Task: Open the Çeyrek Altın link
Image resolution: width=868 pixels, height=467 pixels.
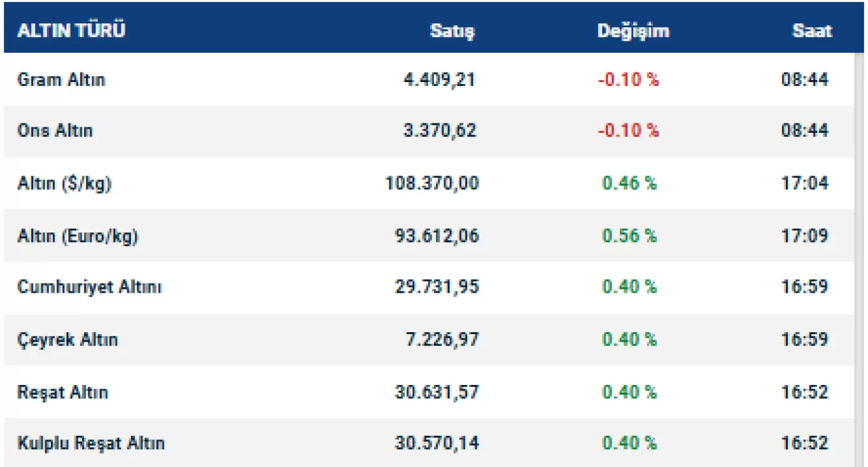Action: [67, 340]
